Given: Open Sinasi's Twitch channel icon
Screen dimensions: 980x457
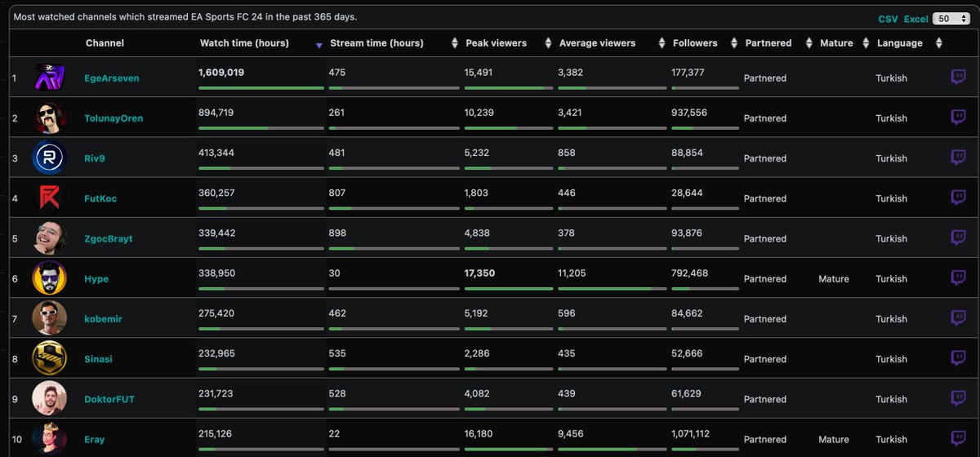Looking at the screenshot, I should click(959, 358).
